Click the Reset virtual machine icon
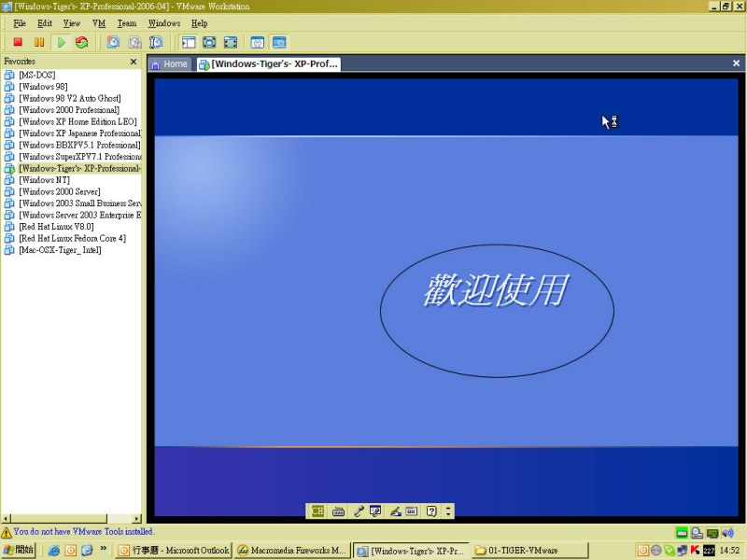The width and height of the screenshot is (747, 560). point(82,42)
